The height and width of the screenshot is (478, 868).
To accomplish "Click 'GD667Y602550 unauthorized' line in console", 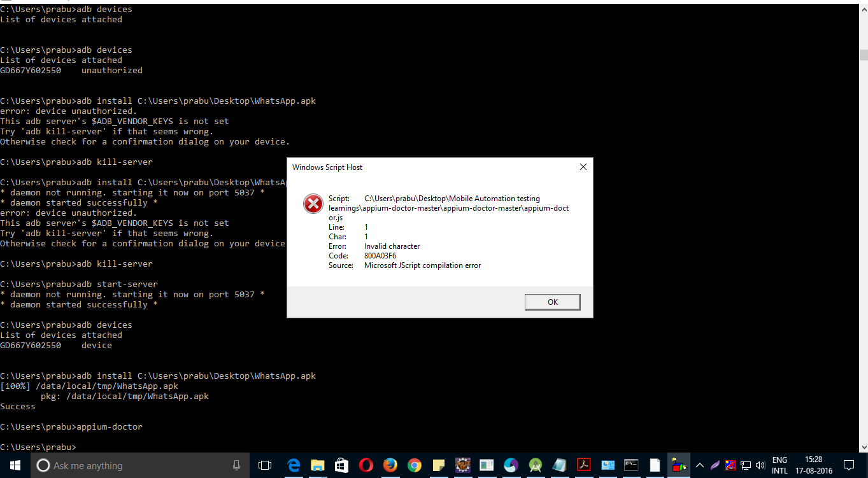I will coord(71,70).
